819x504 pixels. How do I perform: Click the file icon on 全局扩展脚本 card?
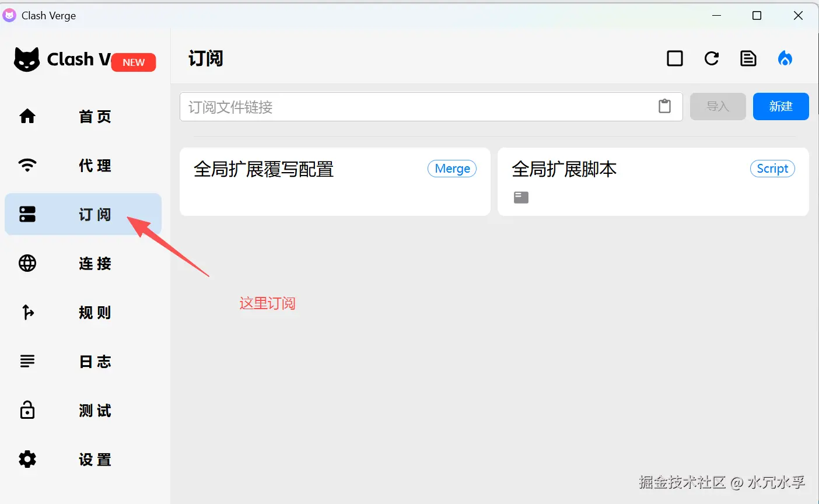tap(521, 197)
